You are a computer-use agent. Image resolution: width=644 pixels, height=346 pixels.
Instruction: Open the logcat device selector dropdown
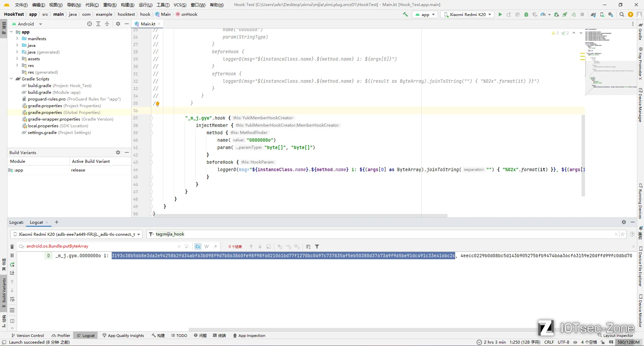click(76, 234)
